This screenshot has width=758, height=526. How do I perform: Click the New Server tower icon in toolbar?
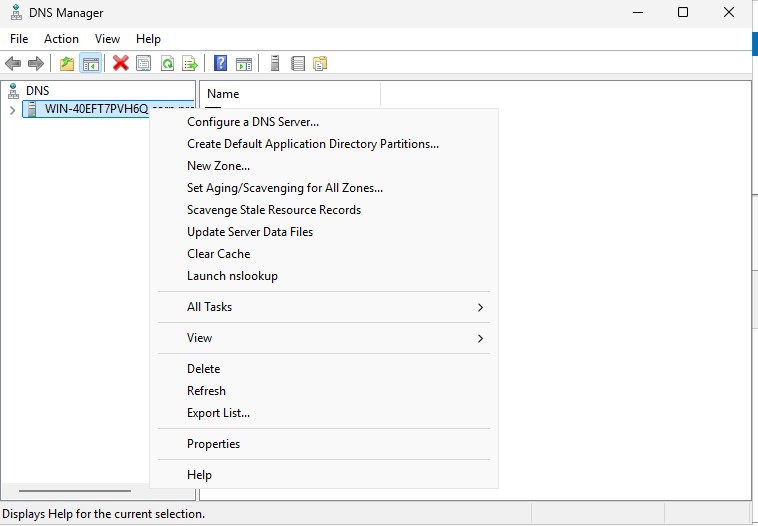point(274,63)
